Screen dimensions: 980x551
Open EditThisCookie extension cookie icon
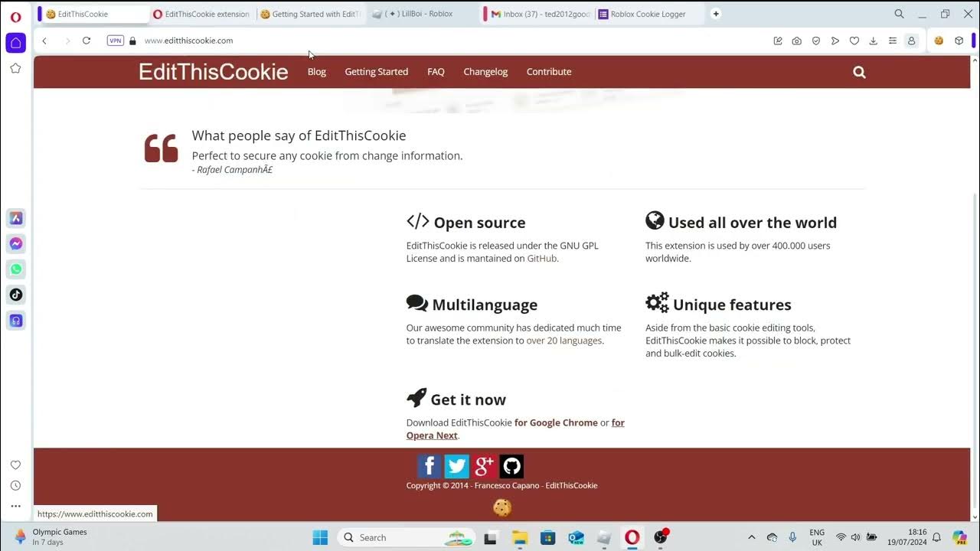pyautogui.click(x=939, y=41)
